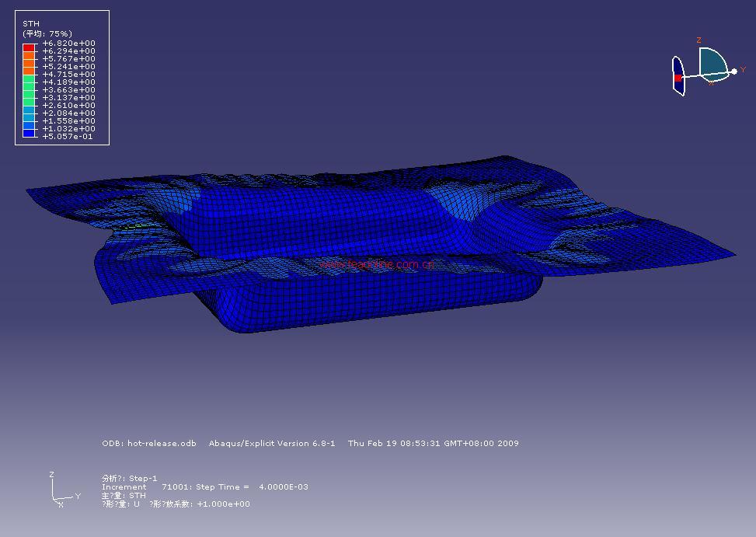Screen dimensions: 756x537
Task: Click the Z label above the 3D compass
Action: (699, 40)
